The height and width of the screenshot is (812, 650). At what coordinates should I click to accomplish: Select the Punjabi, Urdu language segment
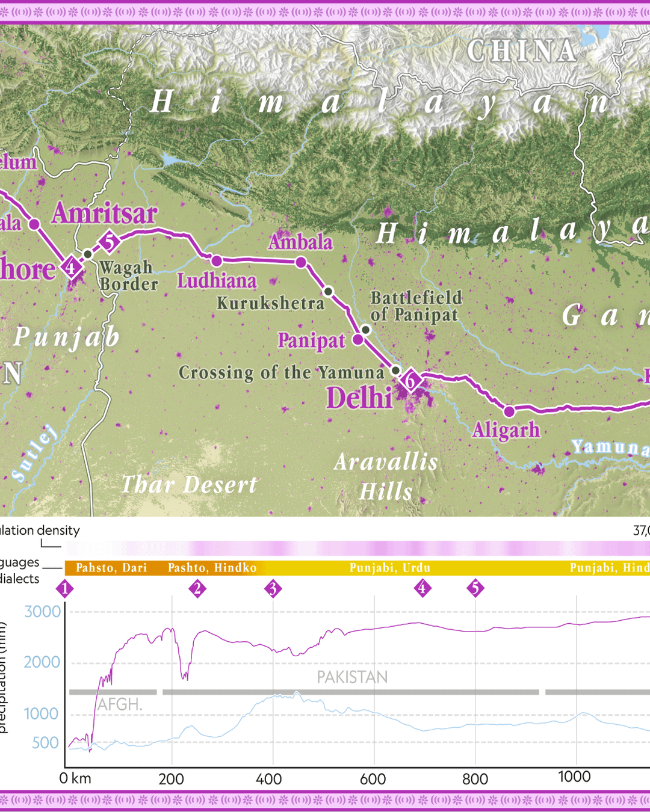[390, 568]
